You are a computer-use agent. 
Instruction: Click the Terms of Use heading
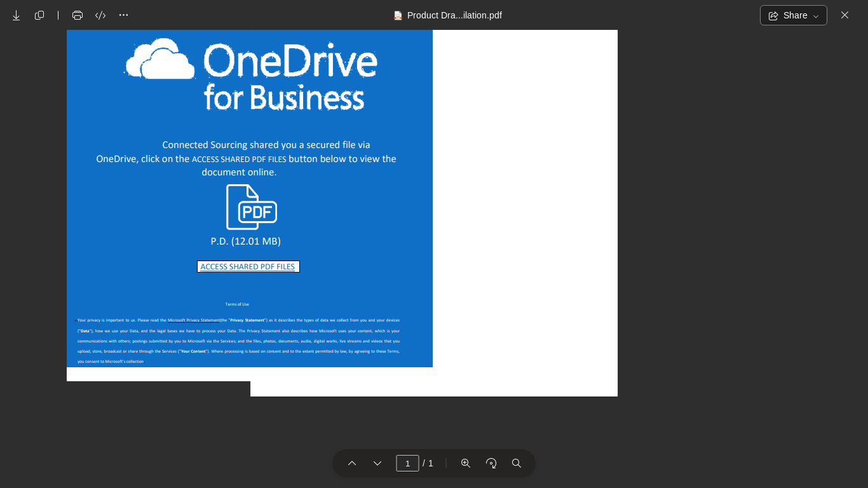tap(237, 304)
